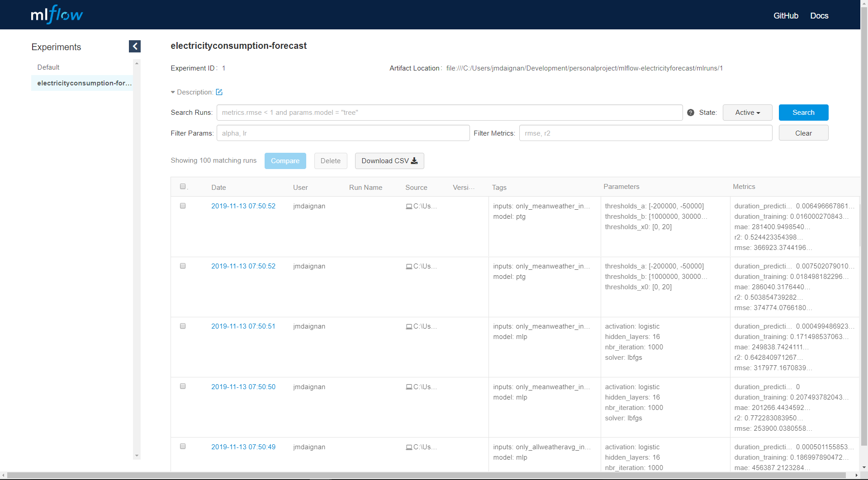Select the Default experiment in the sidebar
Image resolution: width=868 pixels, height=480 pixels.
tap(48, 67)
